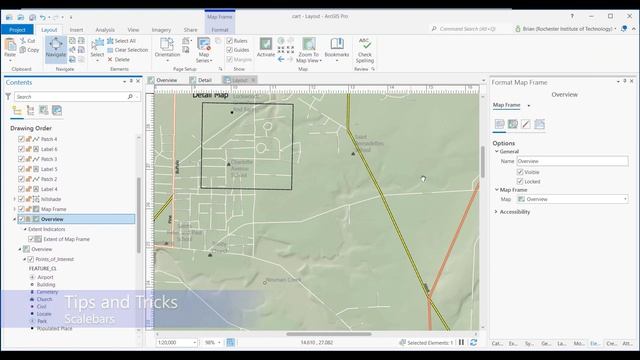This screenshot has width=640, height=360.
Task: Click the Cut button
Action: [28, 41]
